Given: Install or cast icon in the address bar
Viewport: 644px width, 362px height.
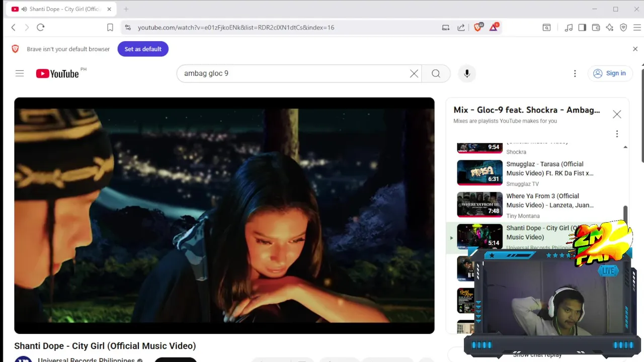Looking at the screenshot, I should pos(446,28).
